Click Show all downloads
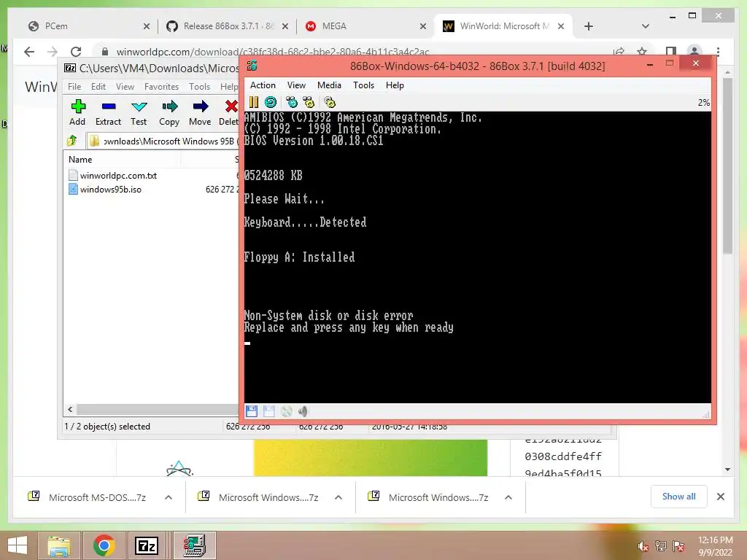Image resolution: width=747 pixels, height=560 pixels. (679, 497)
